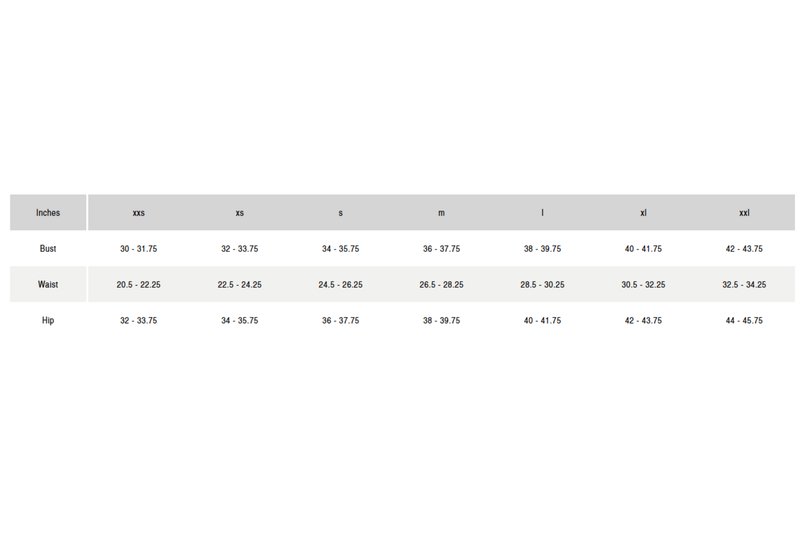This screenshot has width=800, height=533.
Task: Click the Inches header cell
Action: coord(48,213)
